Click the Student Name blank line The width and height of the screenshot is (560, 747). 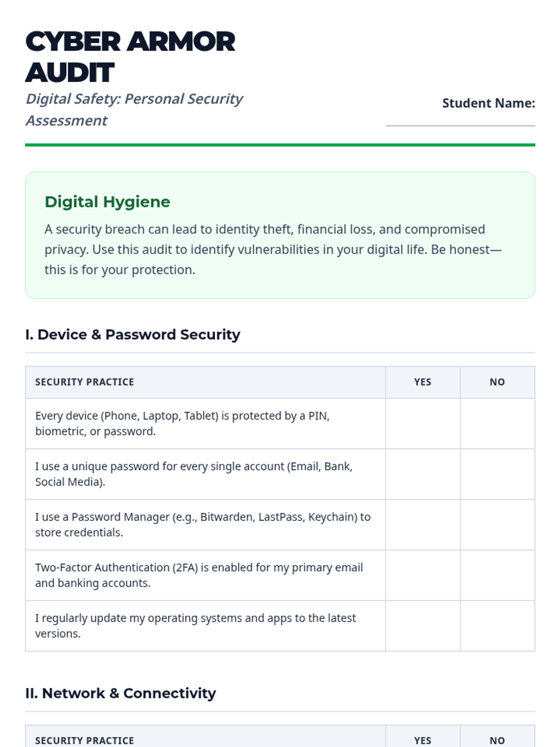pos(460,120)
